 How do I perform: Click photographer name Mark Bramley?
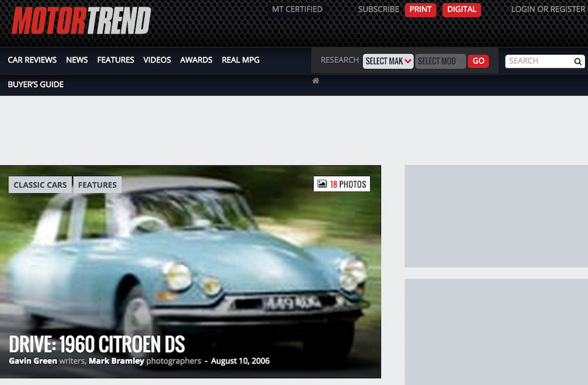[x=116, y=361]
